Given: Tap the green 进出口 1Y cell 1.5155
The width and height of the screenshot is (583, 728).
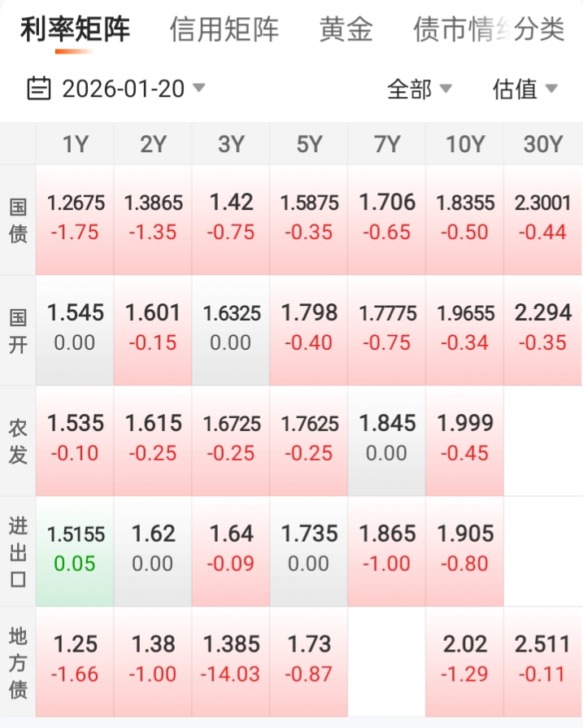Looking at the screenshot, I should pyautogui.click(x=75, y=549).
